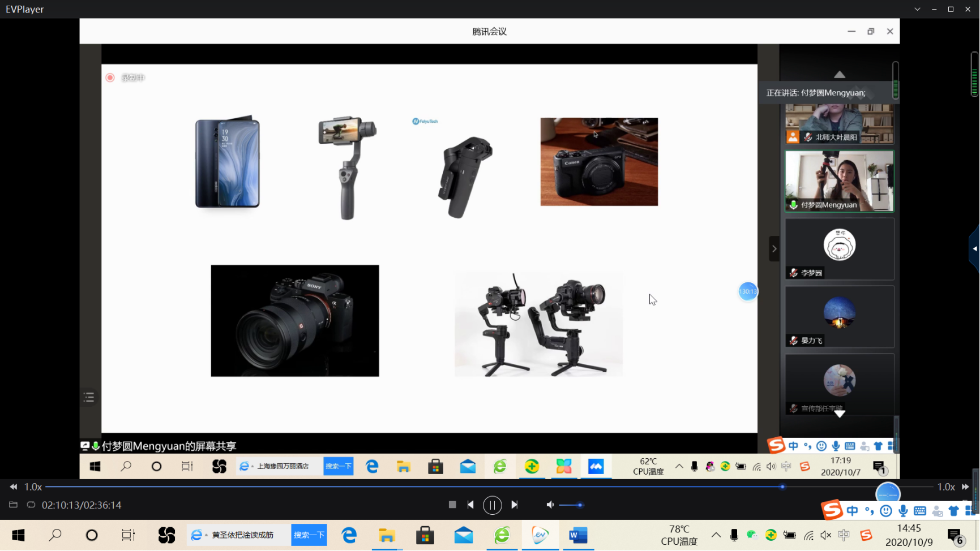Image resolution: width=980 pixels, height=551 pixels.
Task: Skip to the previous video
Action: click(x=470, y=505)
